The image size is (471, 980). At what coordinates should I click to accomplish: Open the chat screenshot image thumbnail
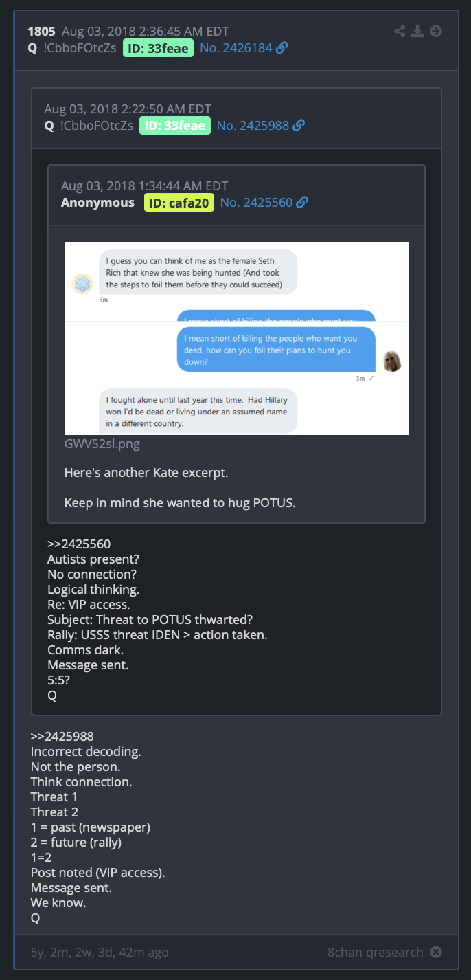[236, 338]
